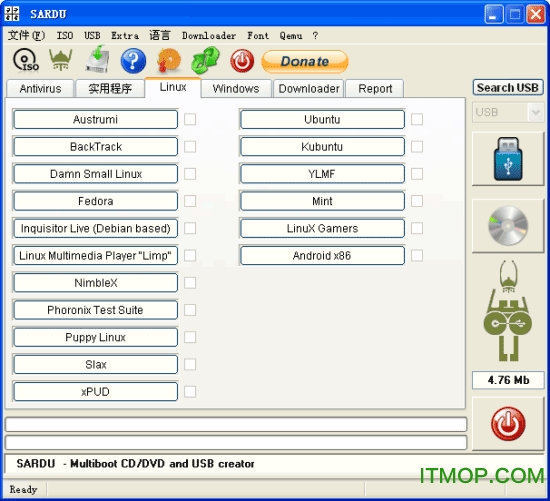Tick the Mint checkbox
550x501 pixels.
coord(417,201)
